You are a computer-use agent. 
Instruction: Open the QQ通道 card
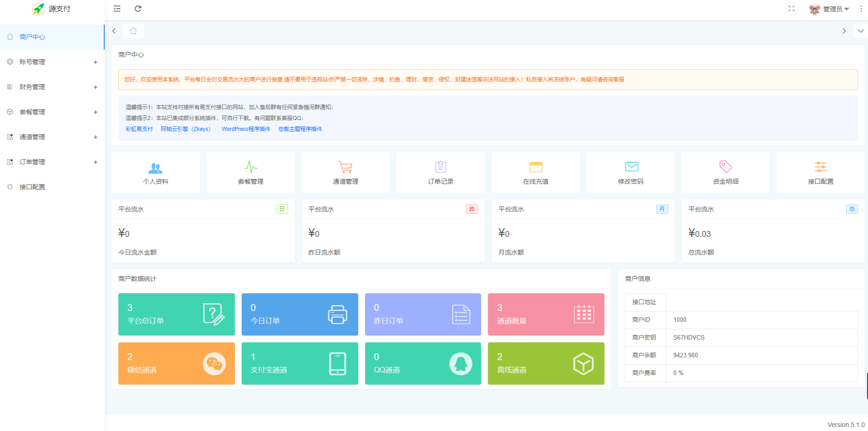423,363
